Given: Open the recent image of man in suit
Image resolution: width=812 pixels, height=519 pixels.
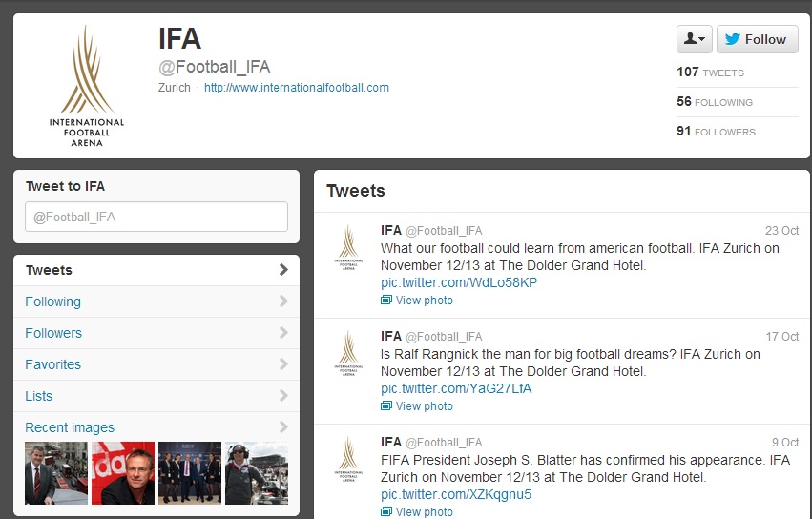Looking at the screenshot, I should click(x=56, y=473).
